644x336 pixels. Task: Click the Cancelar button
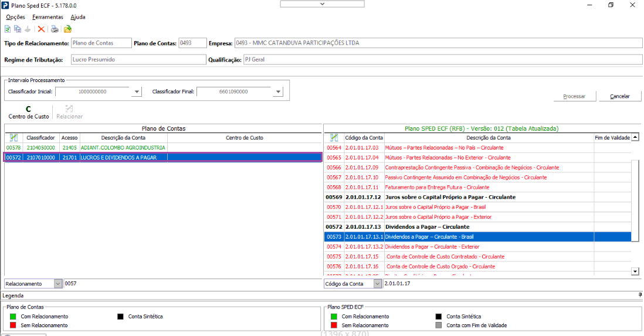(x=620, y=96)
